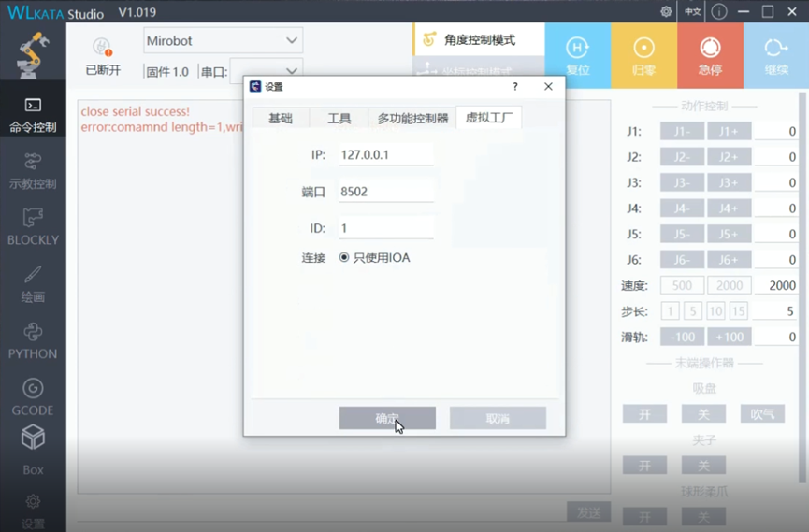Click the 'close serial success!' log line

[136, 111]
